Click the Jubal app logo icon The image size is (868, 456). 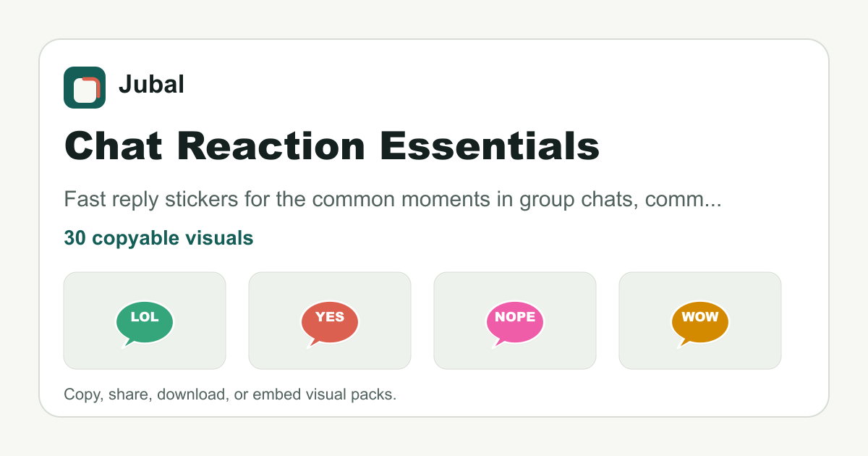coord(85,88)
